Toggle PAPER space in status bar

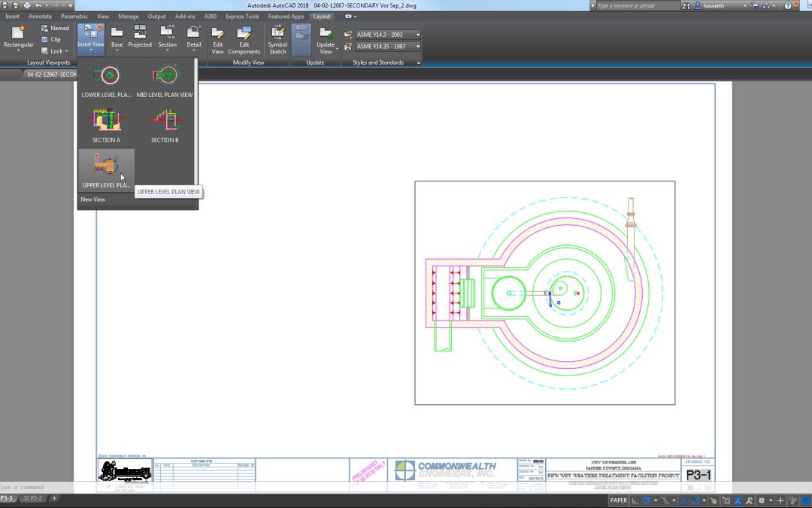coord(618,500)
